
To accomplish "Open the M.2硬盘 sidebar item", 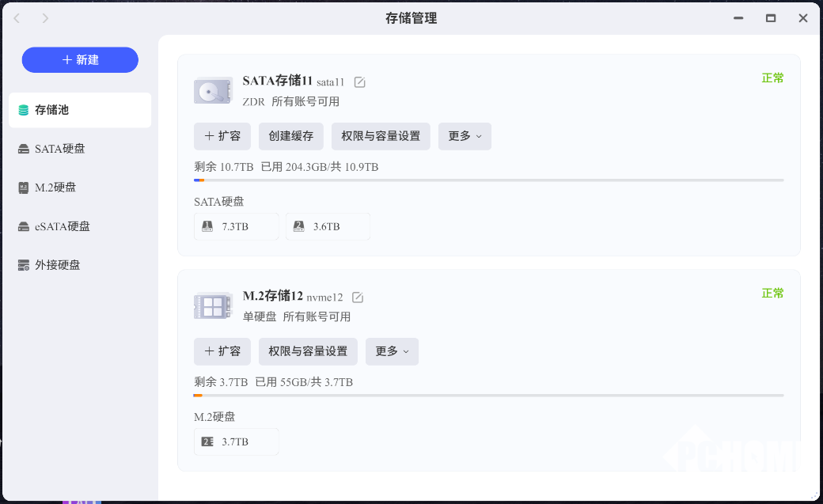I will (x=80, y=188).
